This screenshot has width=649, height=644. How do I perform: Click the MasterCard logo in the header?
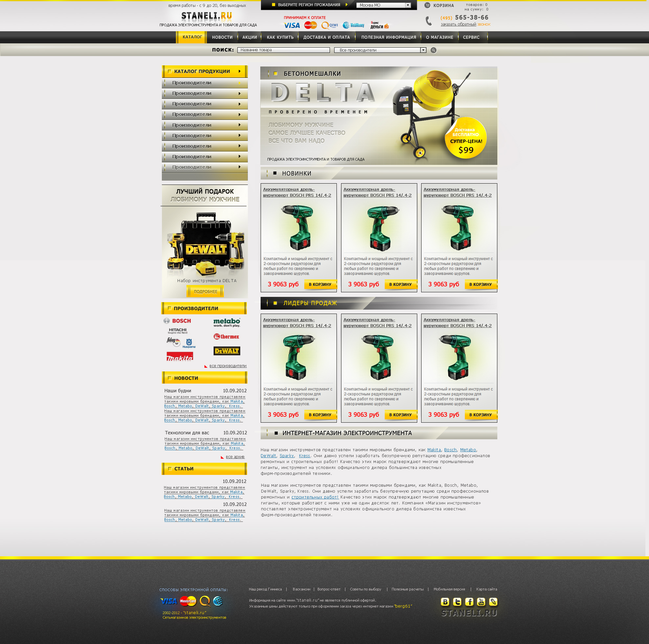click(x=311, y=25)
